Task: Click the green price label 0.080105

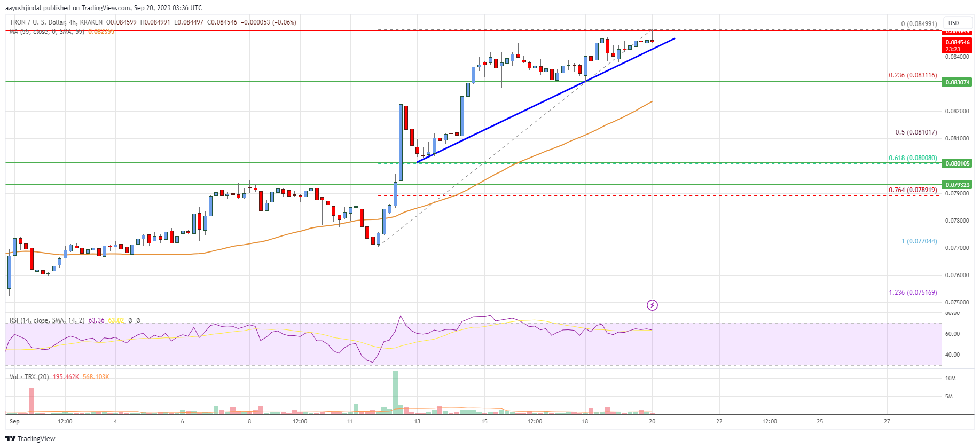Action: (x=958, y=163)
